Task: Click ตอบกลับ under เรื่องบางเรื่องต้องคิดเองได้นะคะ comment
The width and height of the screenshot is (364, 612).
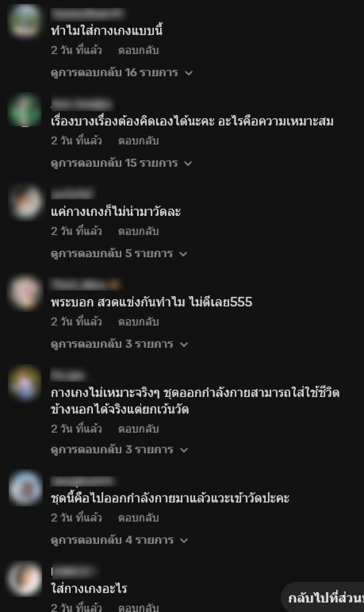Action: [x=138, y=141]
